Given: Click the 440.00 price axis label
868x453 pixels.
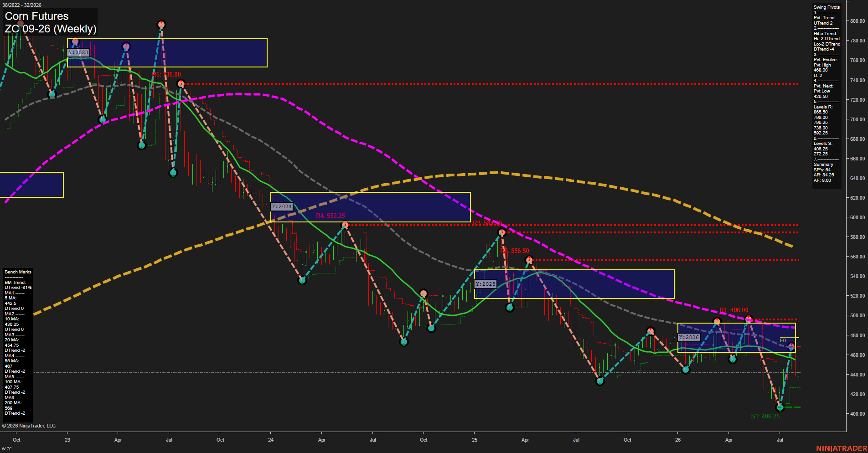Looking at the screenshot, I should [858, 375].
